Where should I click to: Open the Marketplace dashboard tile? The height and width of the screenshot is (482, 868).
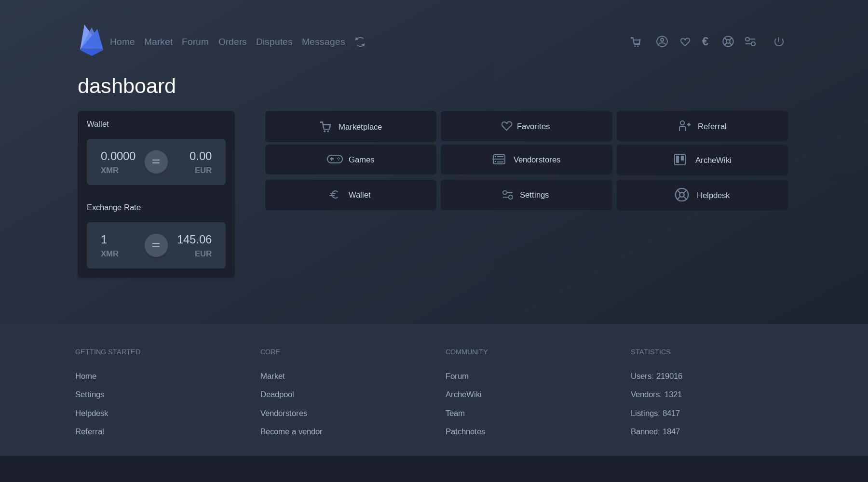(x=351, y=127)
